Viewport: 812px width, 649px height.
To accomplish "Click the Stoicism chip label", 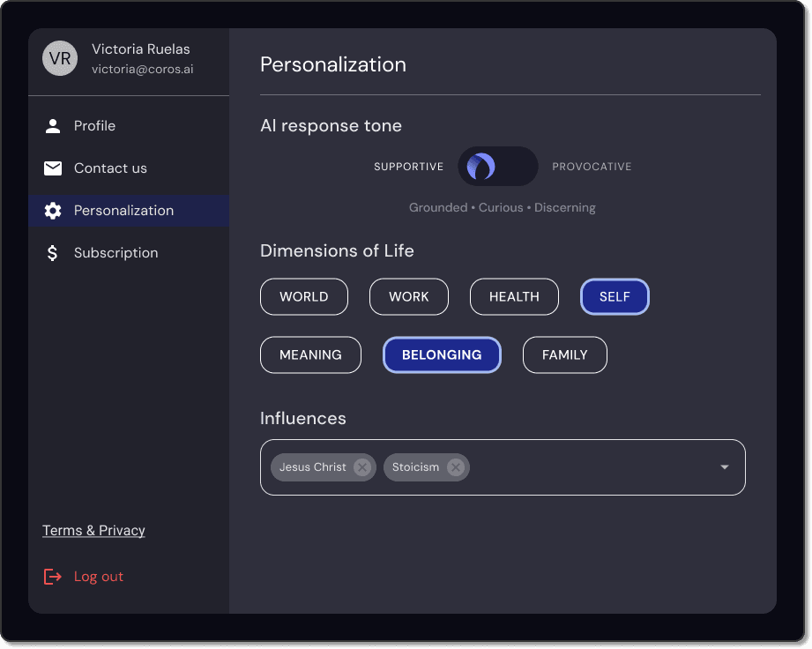I will pos(415,467).
